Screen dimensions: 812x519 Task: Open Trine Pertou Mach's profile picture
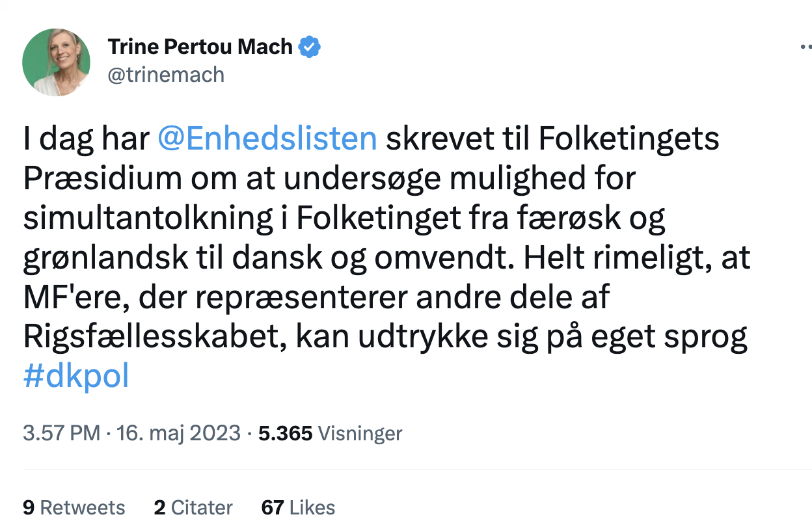pyautogui.click(x=56, y=62)
